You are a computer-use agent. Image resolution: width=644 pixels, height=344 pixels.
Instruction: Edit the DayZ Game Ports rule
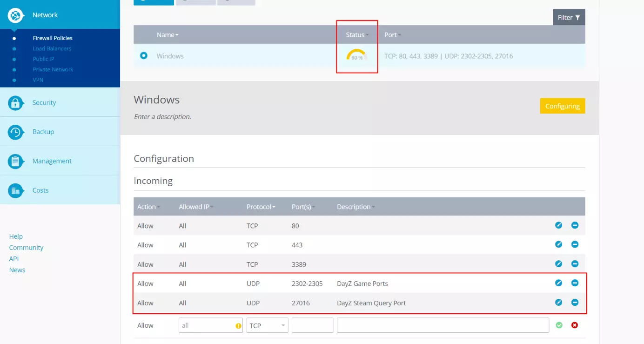click(x=559, y=283)
